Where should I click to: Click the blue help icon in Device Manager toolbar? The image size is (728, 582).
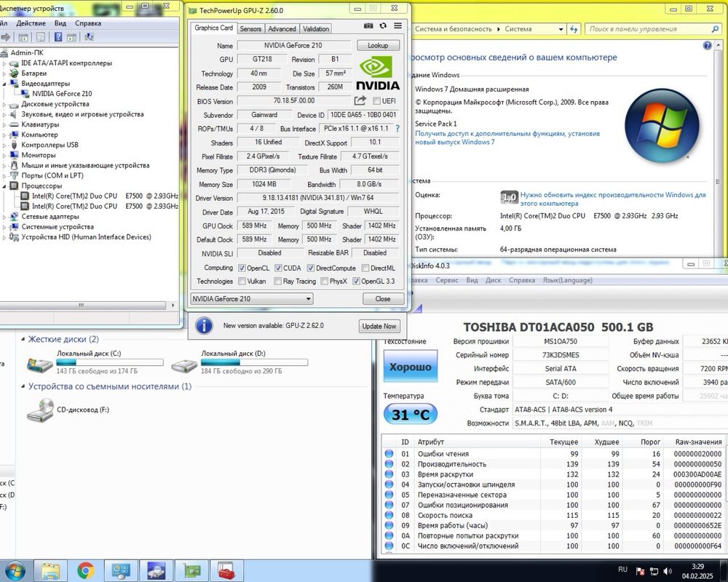tap(58, 37)
